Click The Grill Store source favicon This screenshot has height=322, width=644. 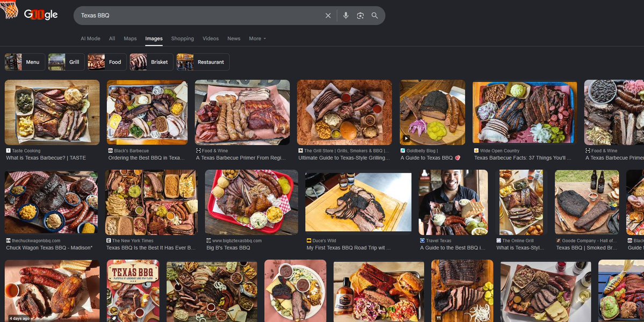pos(300,151)
